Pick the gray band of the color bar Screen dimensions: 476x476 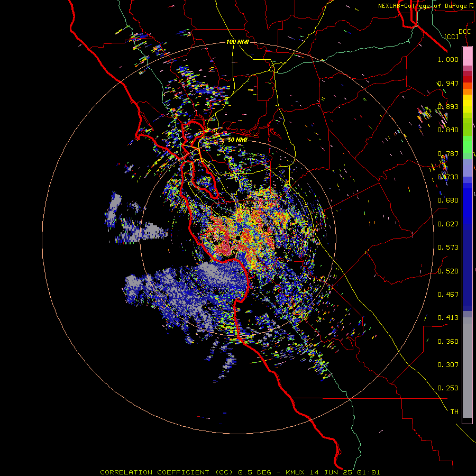pos(467,368)
